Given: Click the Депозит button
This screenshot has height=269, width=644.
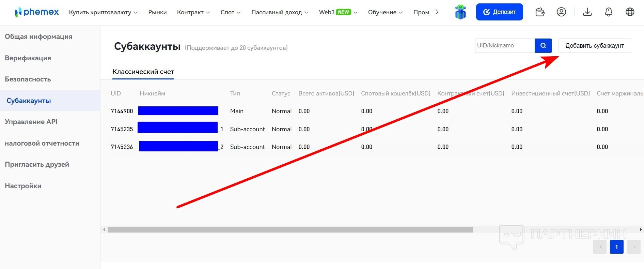Looking at the screenshot, I should pyautogui.click(x=499, y=12).
